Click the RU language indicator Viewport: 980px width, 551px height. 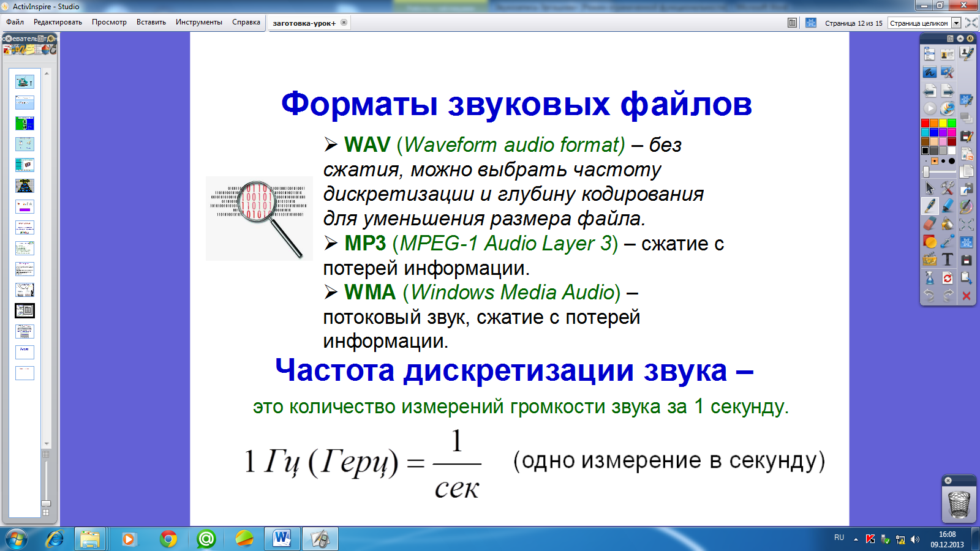coord(839,538)
